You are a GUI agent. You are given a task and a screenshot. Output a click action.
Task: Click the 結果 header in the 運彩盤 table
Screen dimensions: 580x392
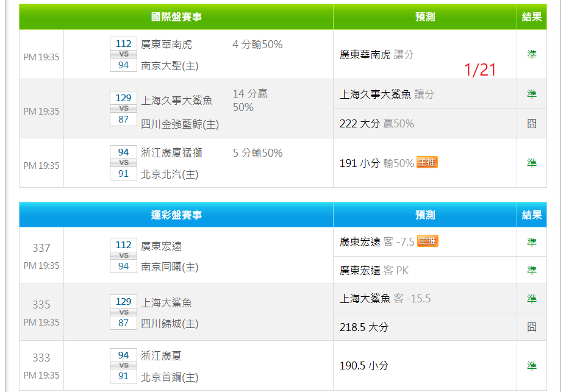(532, 215)
